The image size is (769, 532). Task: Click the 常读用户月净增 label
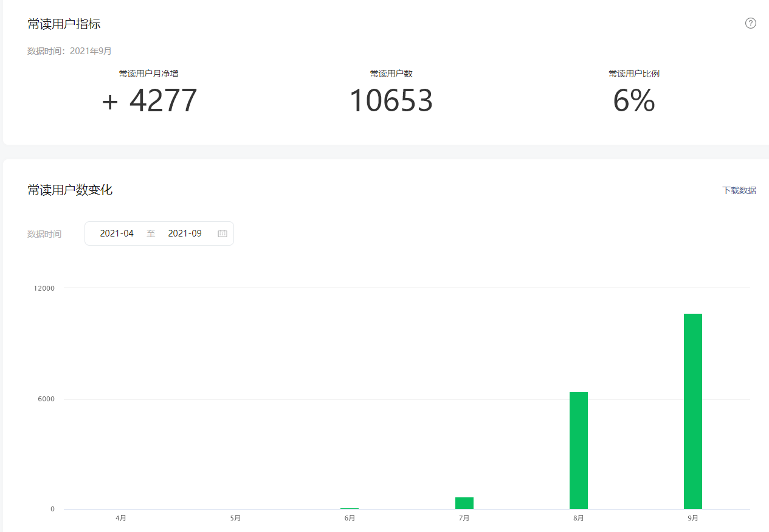149,74
